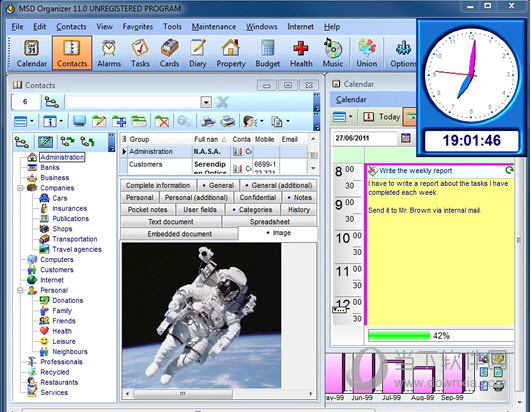Click the tree view icon beside counter

[x=51, y=102]
